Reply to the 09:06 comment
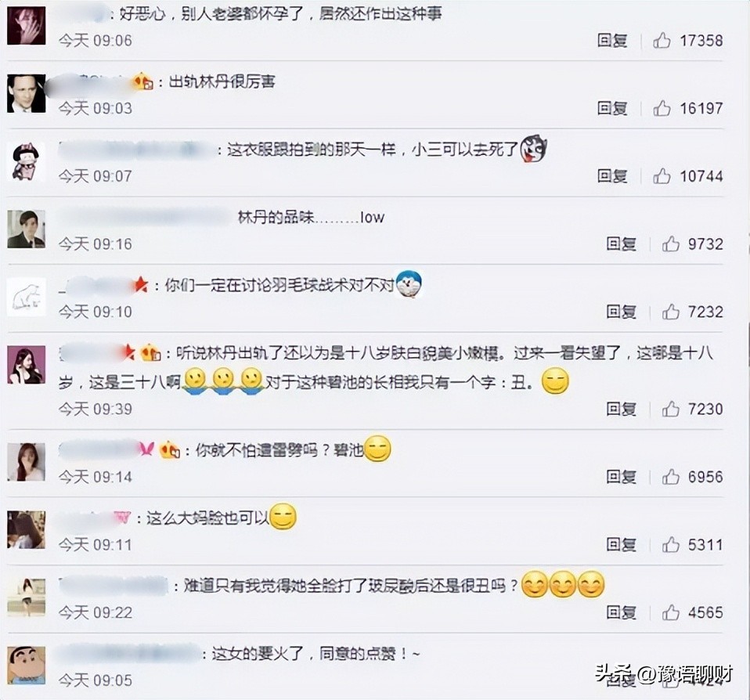Image resolution: width=750 pixels, height=700 pixels. [612, 41]
